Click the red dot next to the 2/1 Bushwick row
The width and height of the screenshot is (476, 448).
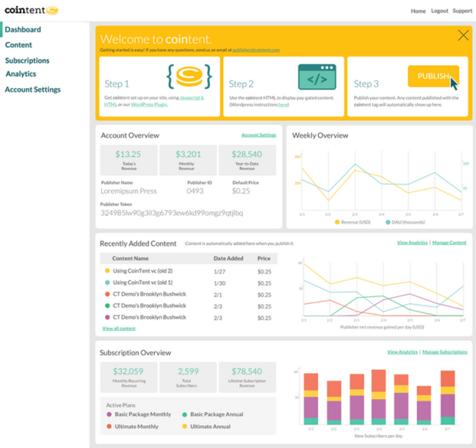click(107, 294)
